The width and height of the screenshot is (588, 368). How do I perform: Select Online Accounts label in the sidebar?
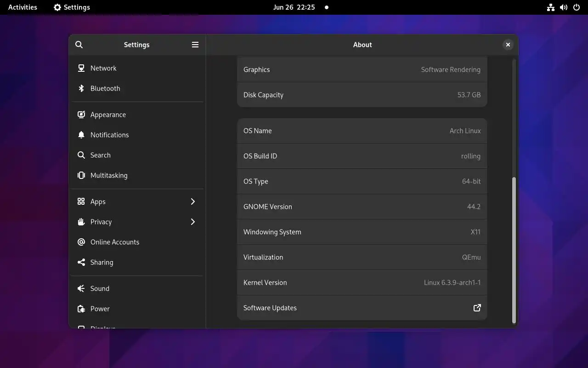point(115,242)
